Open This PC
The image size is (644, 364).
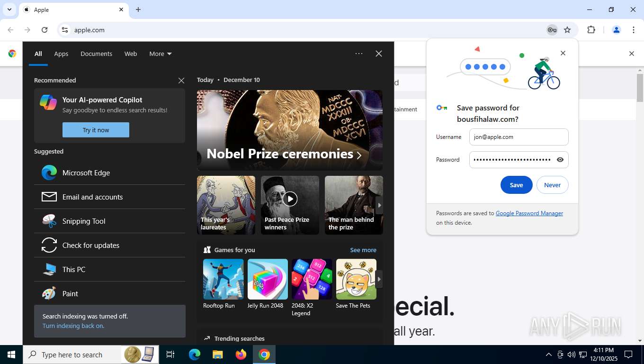[x=109, y=269]
